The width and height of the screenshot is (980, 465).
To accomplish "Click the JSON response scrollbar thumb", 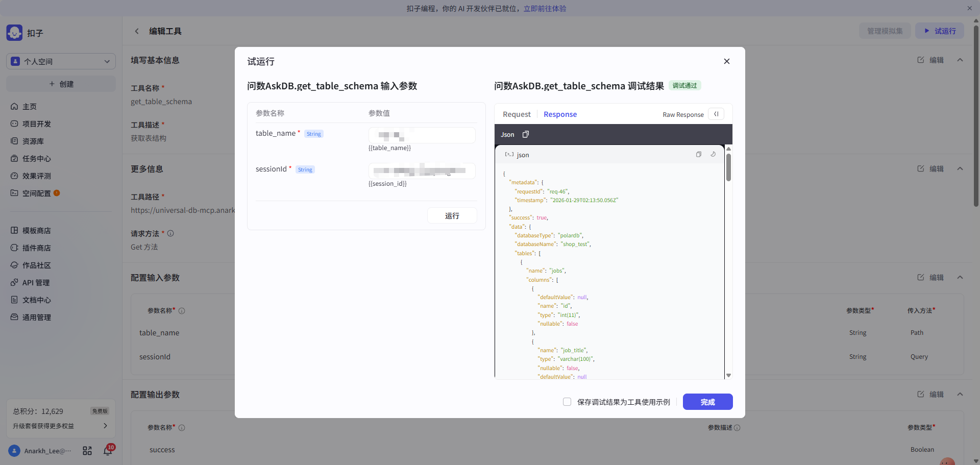I will [728, 167].
